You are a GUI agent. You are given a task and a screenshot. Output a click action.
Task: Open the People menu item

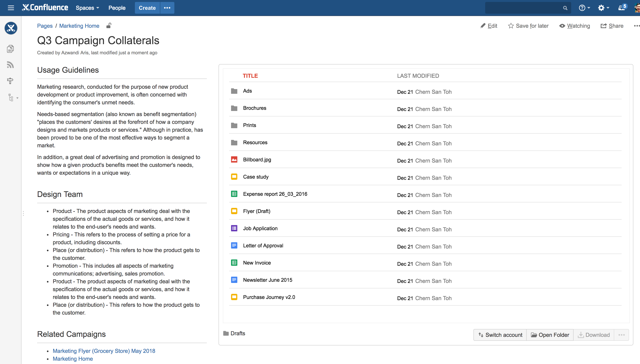[x=117, y=8]
